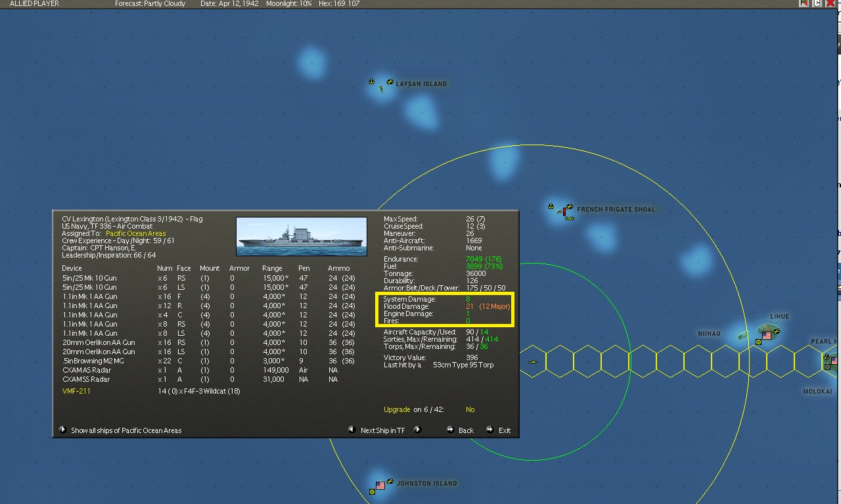Click the green unit box icon near Lihue
The height and width of the screenshot is (504, 841).
point(758,342)
